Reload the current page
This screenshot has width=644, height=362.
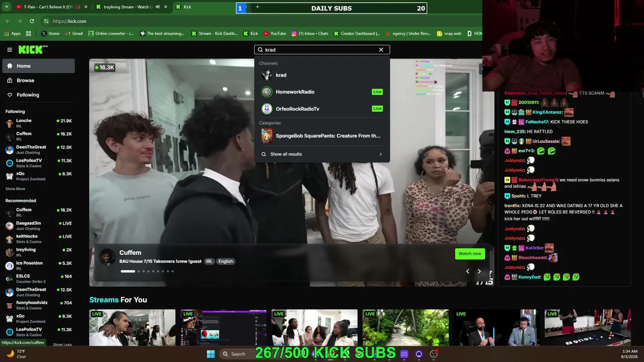click(32, 21)
